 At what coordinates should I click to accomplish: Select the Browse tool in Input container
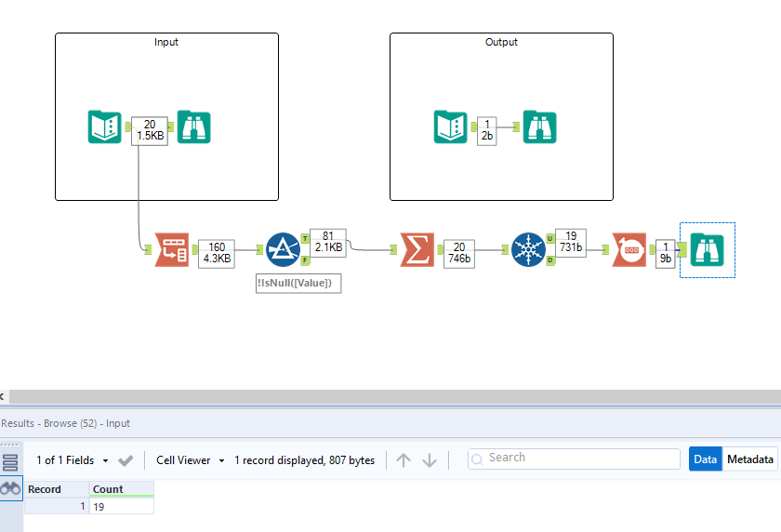point(193,127)
